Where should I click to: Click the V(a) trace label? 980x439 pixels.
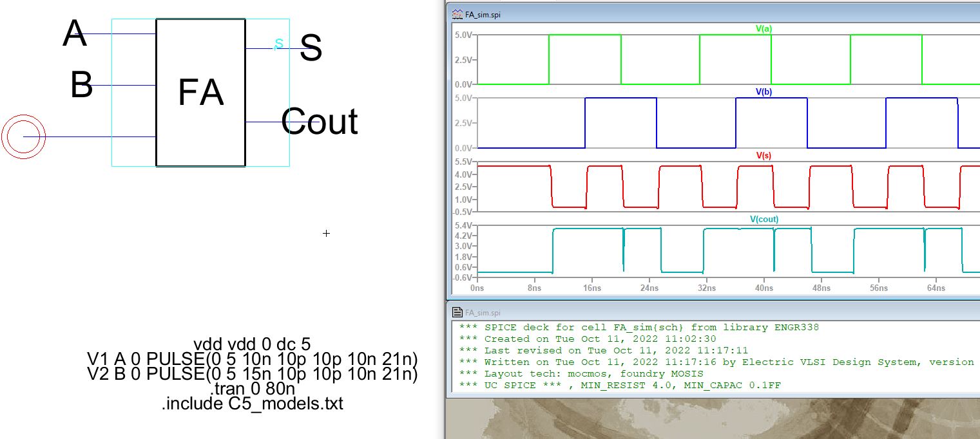tap(764, 28)
